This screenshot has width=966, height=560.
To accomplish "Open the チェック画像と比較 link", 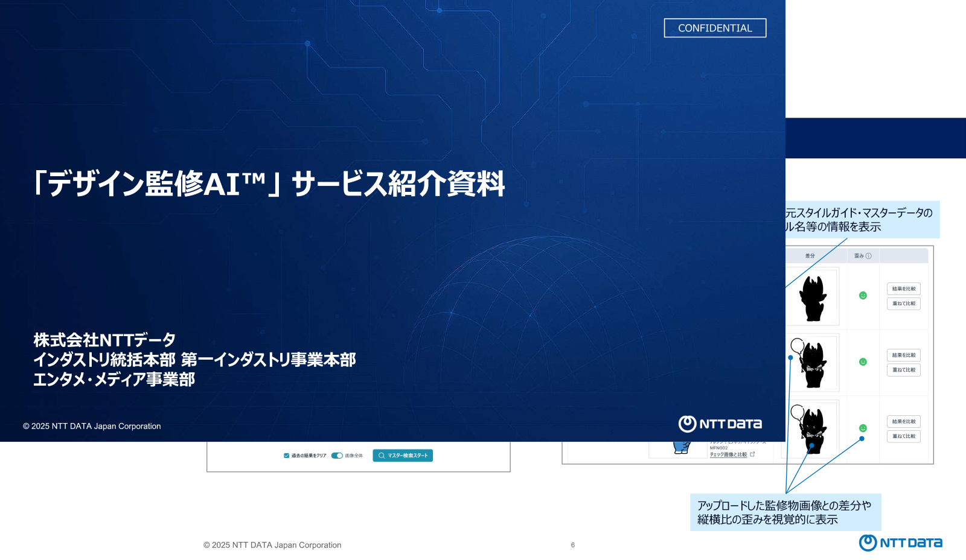I will click(728, 454).
